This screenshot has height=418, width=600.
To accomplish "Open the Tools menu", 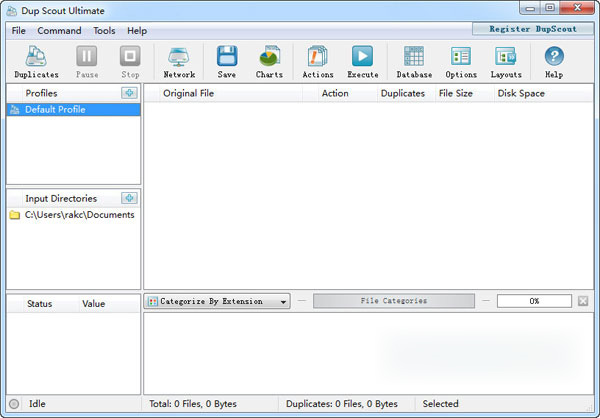I will tap(104, 31).
